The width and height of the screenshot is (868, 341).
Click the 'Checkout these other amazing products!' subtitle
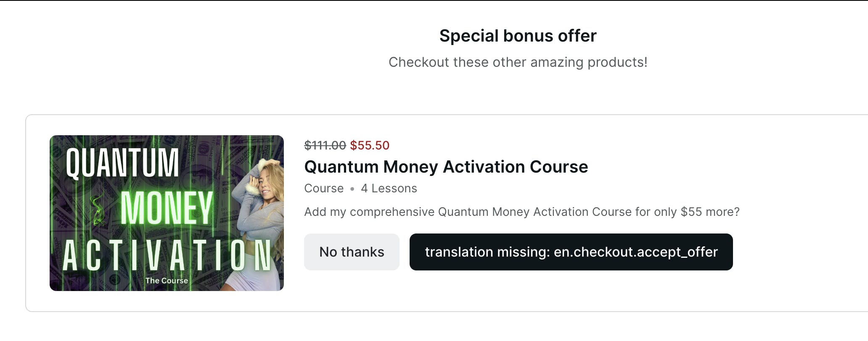(x=518, y=62)
